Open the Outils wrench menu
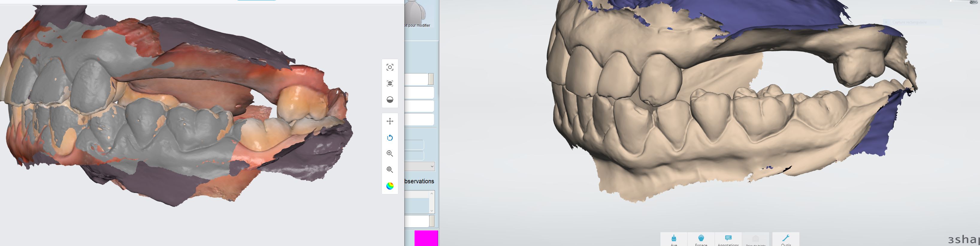This screenshot has height=246, width=980. [x=786, y=239]
